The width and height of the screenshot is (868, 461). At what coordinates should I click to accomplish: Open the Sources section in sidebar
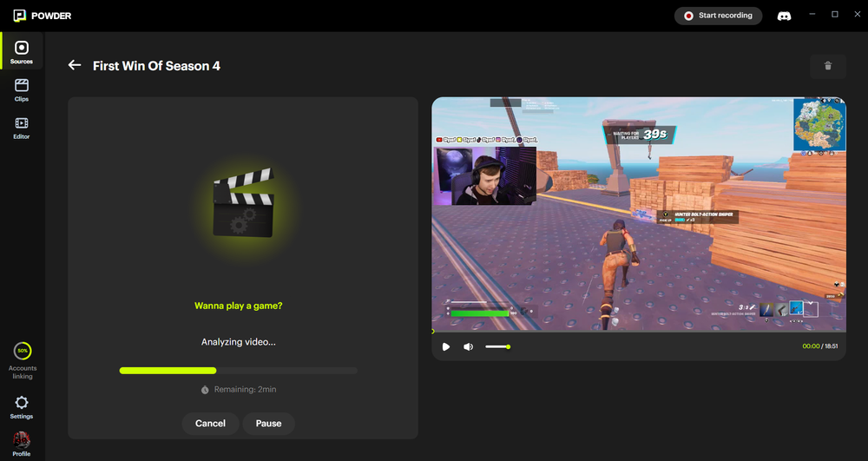pyautogui.click(x=22, y=51)
